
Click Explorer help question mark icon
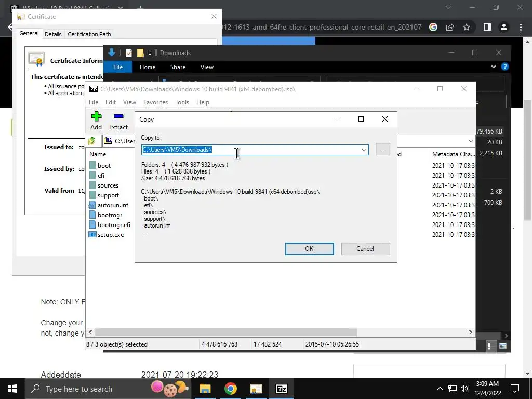(x=504, y=66)
